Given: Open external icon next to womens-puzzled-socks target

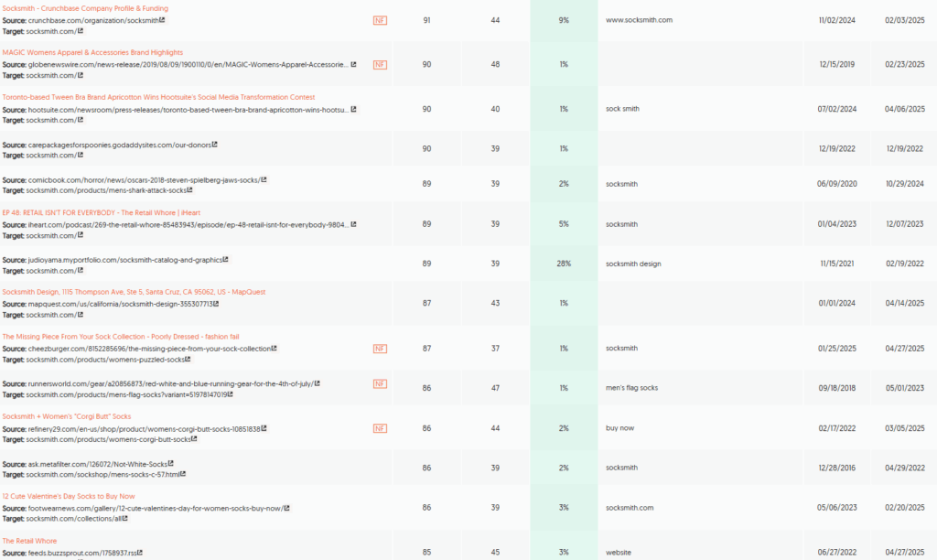Looking at the screenshot, I should (x=188, y=360).
